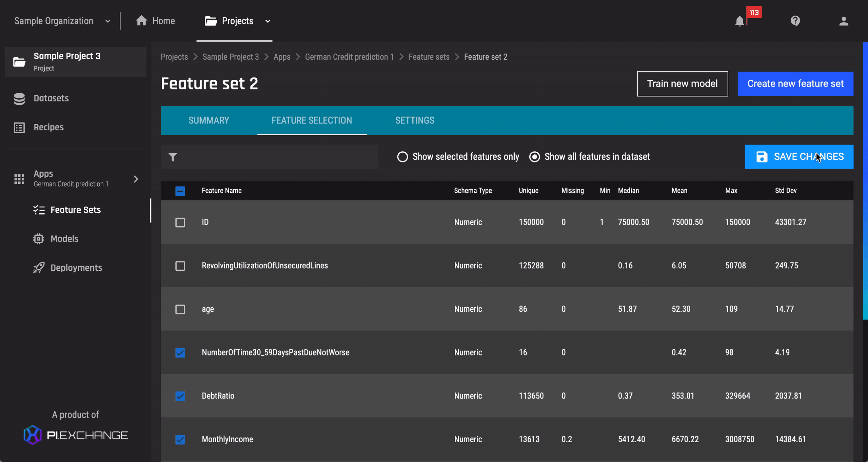Click the age feature name
The width and height of the screenshot is (868, 462).
(x=208, y=309)
